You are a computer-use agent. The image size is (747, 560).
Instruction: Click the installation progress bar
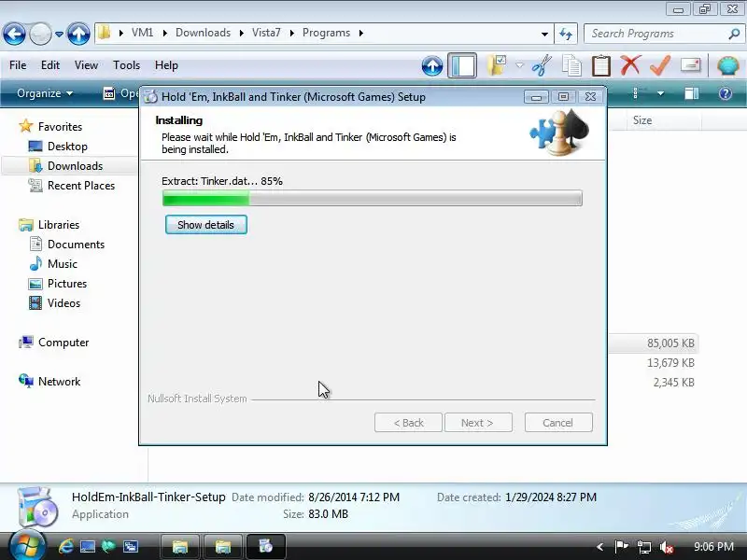tap(372, 198)
